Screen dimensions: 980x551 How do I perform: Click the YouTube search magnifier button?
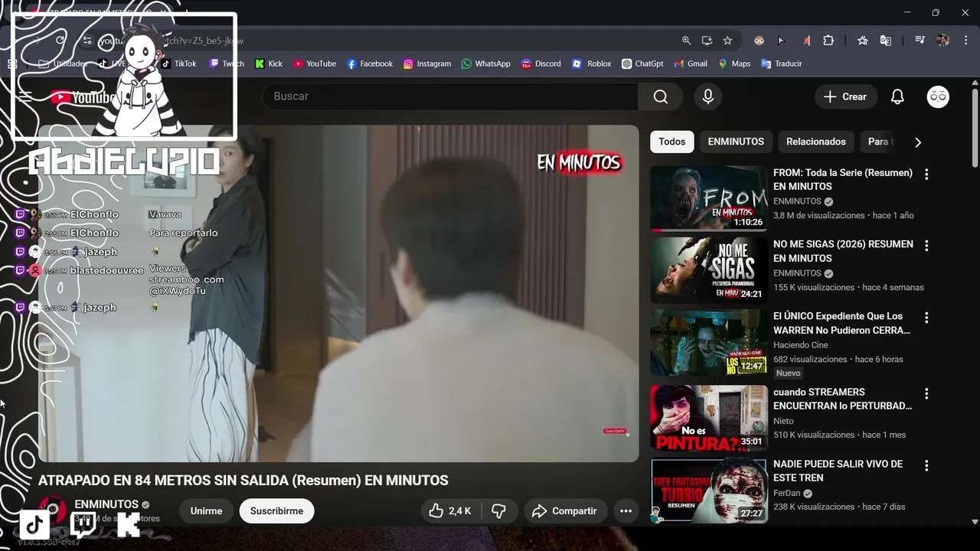661,96
